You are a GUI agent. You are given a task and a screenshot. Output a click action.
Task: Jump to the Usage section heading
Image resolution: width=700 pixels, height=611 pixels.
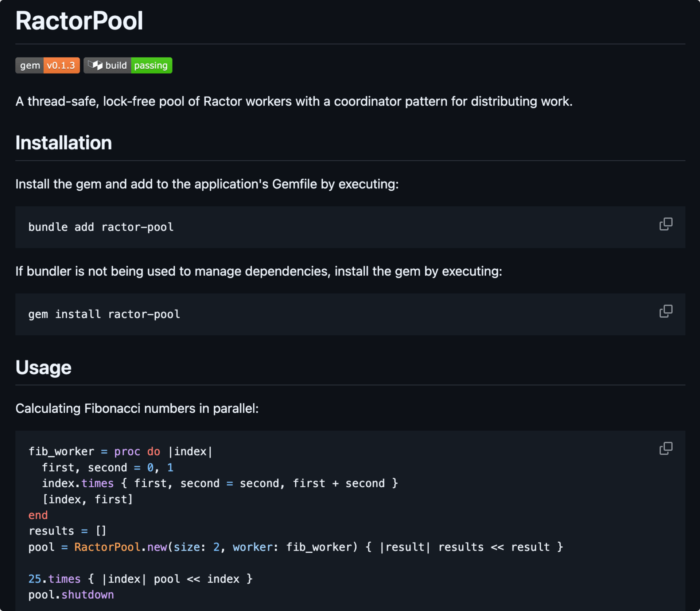pyautogui.click(x=43, y=367)
